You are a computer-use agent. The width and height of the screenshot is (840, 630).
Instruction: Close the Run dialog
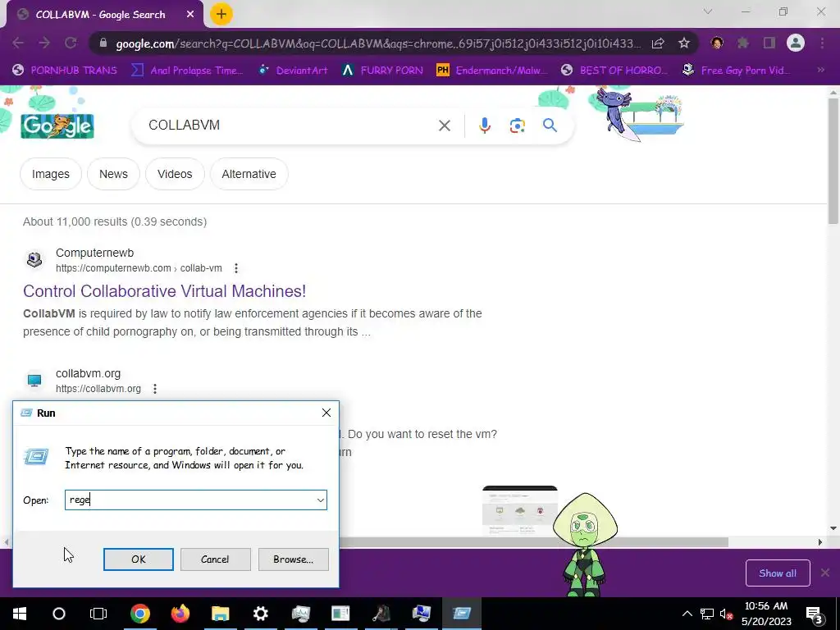(326, 413)
